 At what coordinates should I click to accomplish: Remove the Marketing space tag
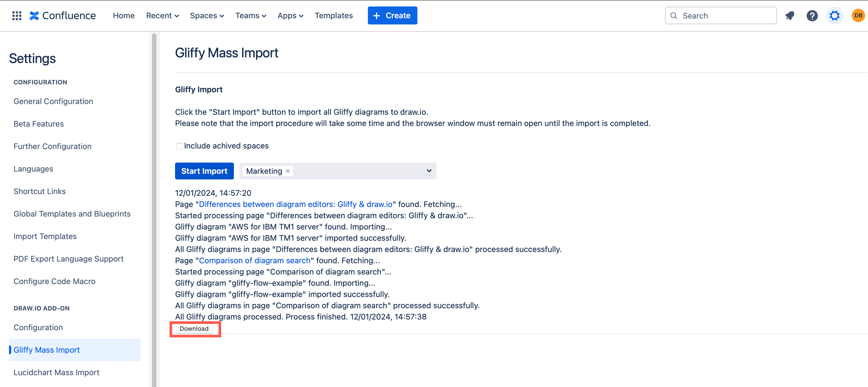tap(288, 171)
